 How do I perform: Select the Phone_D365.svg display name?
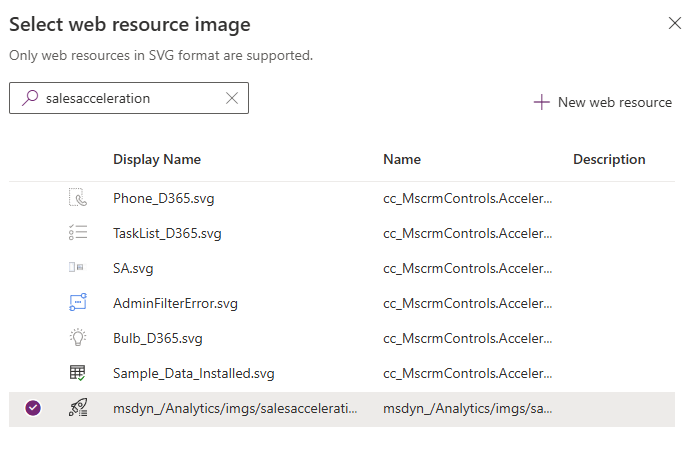click(x=164, y=198)
